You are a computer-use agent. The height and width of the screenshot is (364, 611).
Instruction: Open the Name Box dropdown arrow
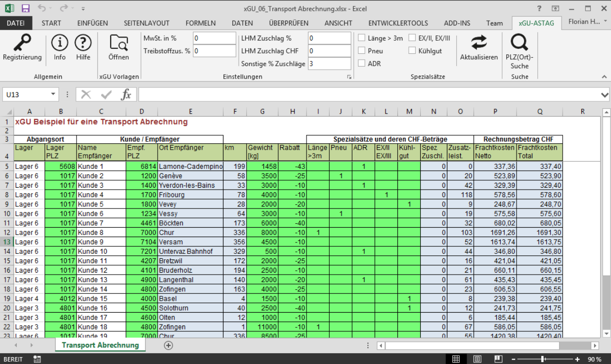[x=53, y=94]
